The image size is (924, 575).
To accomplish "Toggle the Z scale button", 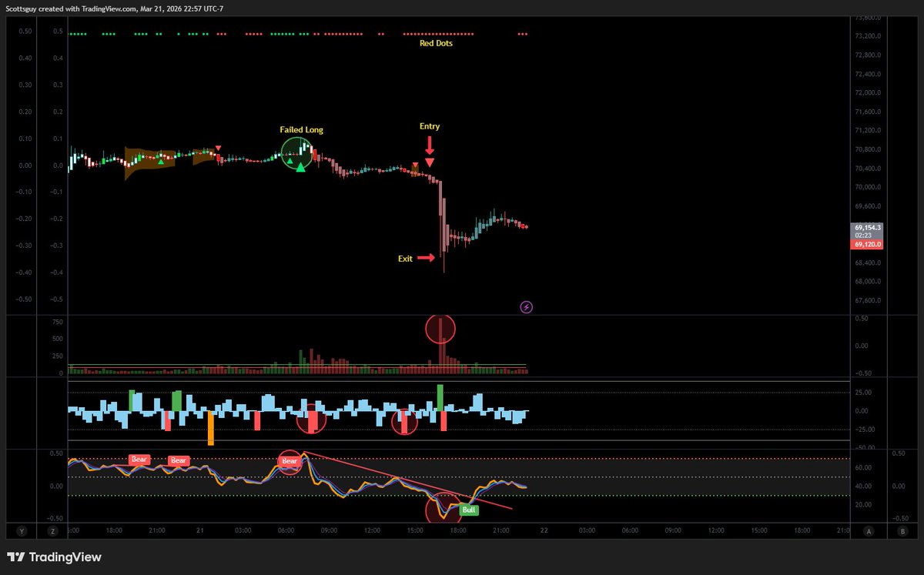I will [x=52, y=530].
